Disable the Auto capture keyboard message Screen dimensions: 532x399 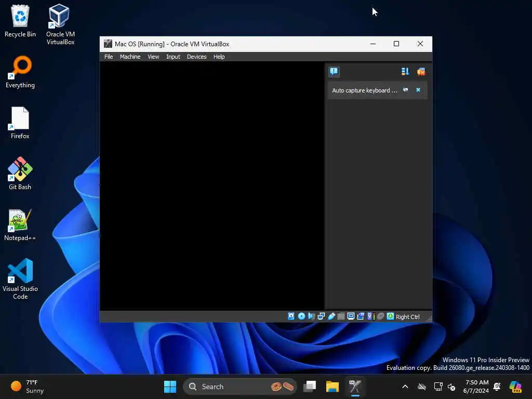tap(405, 90)
